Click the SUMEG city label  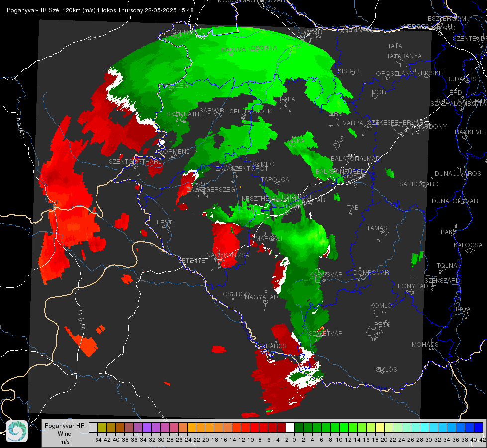click(263, 164)
